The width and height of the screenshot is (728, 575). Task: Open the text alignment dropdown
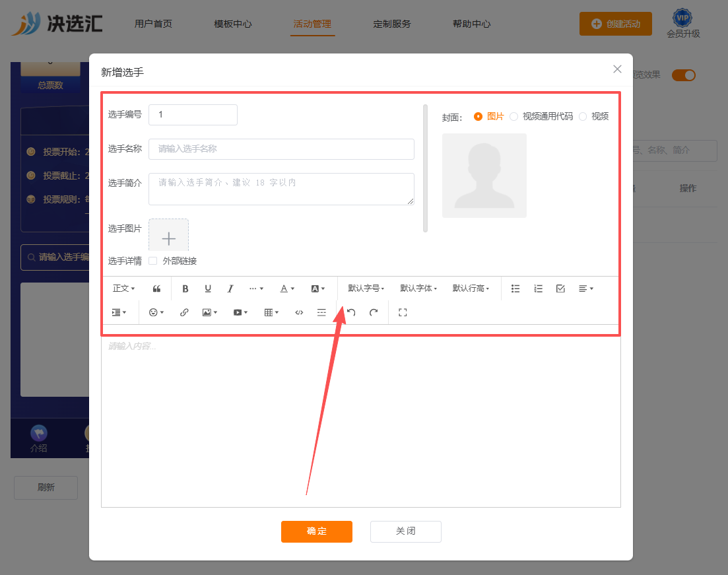point(586,288)
